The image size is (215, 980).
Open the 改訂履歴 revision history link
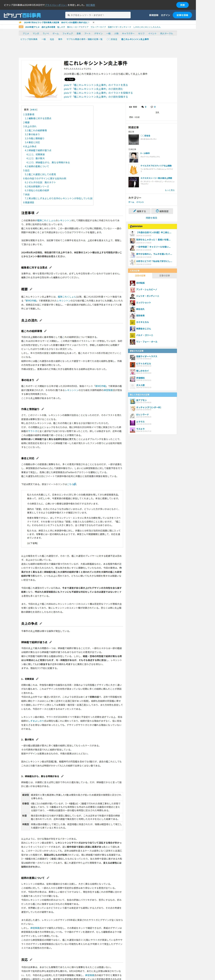[x=91, y=5]
